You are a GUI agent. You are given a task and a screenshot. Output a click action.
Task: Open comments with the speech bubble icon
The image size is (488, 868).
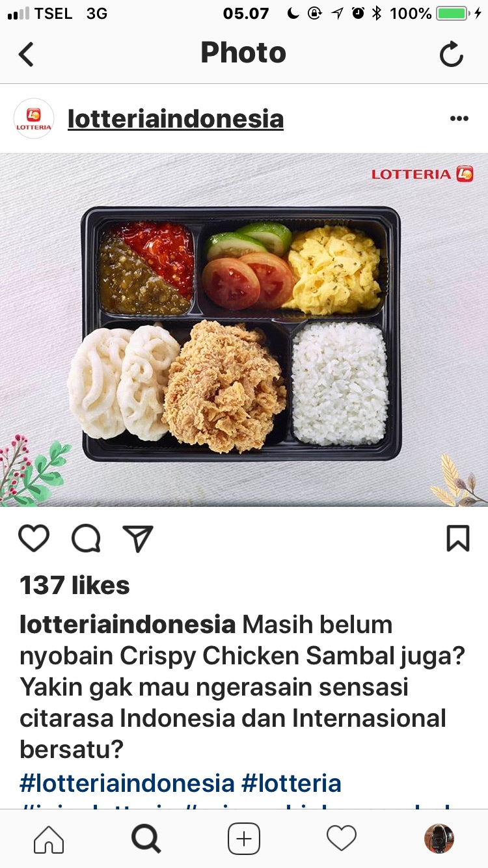click(x=86, y=538)
